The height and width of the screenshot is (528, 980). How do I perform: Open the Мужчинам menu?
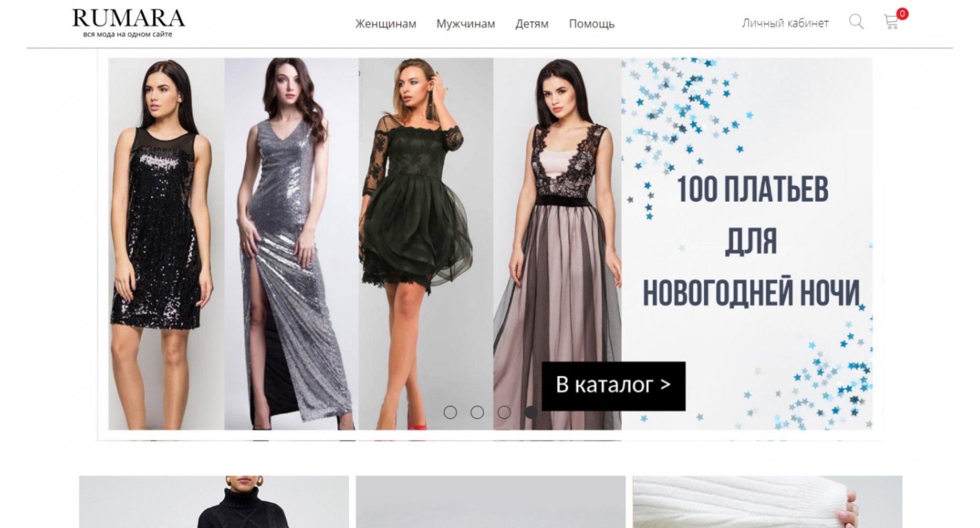[466, 24]
